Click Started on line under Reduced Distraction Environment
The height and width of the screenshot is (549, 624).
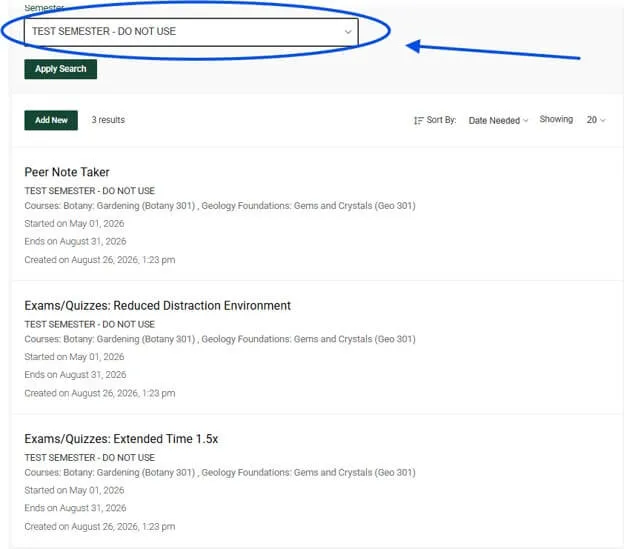(x=74, y=357)
